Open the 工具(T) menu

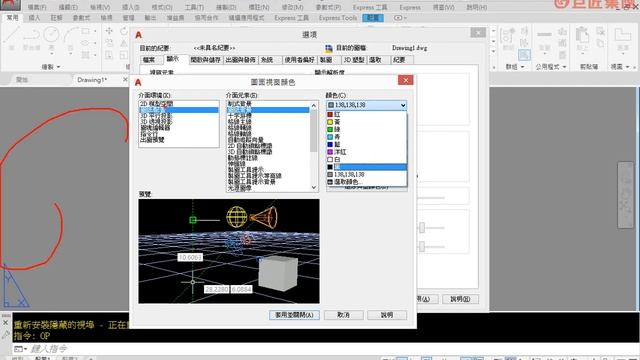click(194, 7)
